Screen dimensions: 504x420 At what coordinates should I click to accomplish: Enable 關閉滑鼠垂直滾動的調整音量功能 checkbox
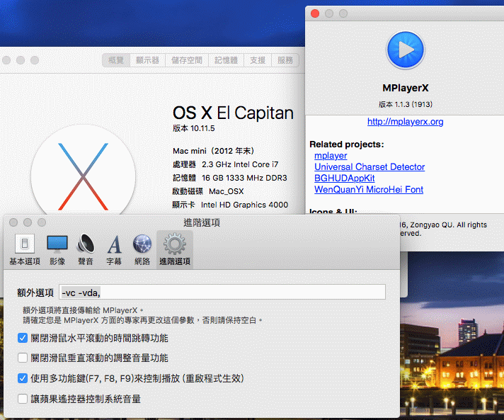click(23, 358)
